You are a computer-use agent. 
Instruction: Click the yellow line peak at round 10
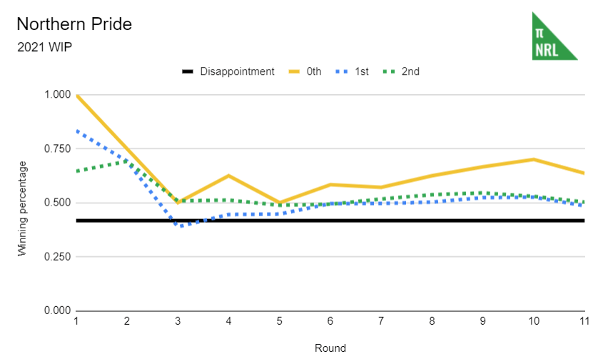pyautogui.click(x=533, y=159)
